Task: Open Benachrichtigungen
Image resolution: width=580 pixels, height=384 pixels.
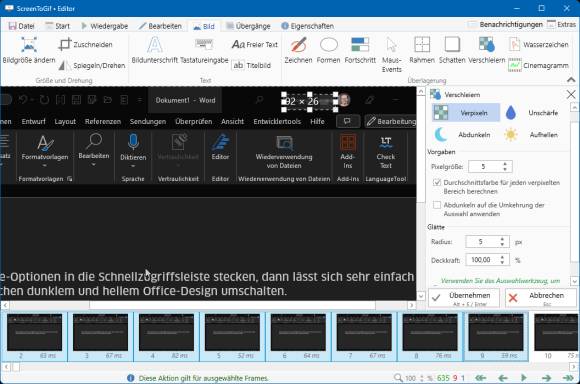Action: [505, 24]
